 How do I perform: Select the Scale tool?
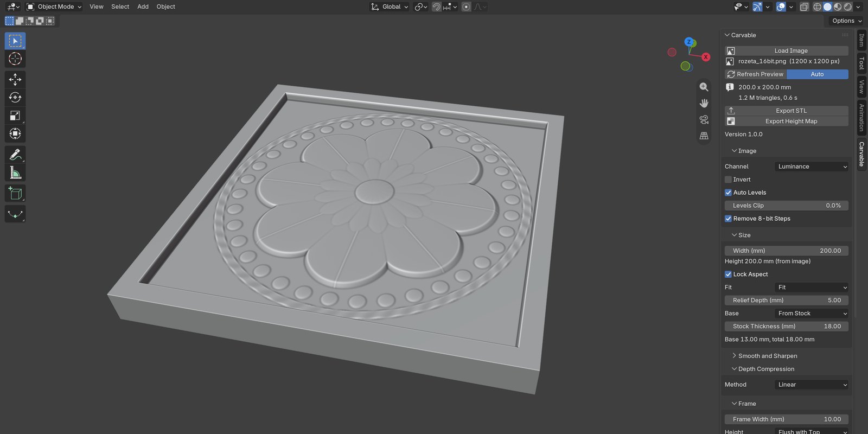coord(15,116)
